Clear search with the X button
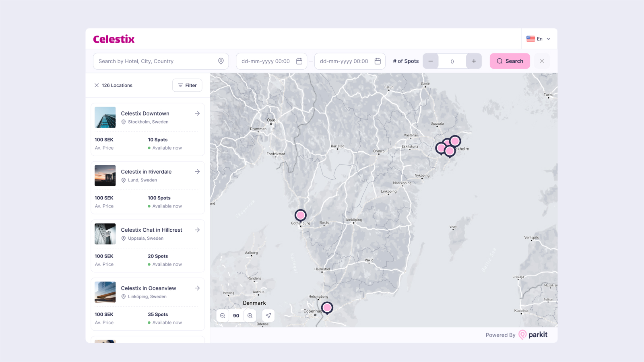 pos(542,61)
